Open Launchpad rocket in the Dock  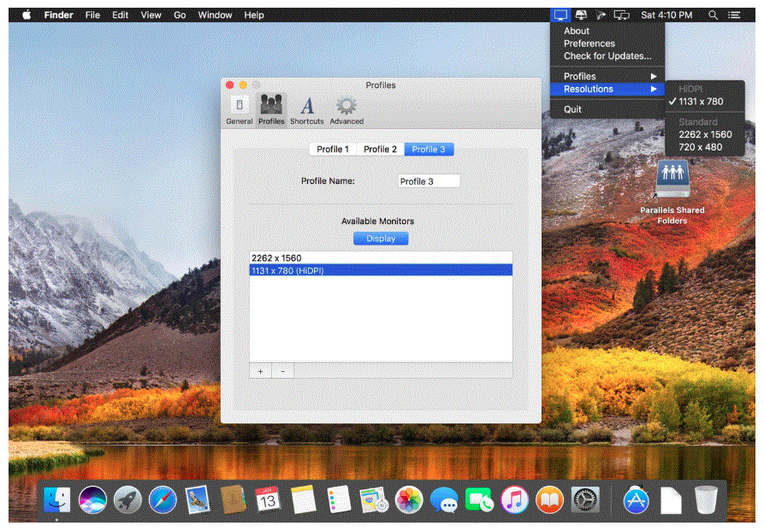(127, 499)
